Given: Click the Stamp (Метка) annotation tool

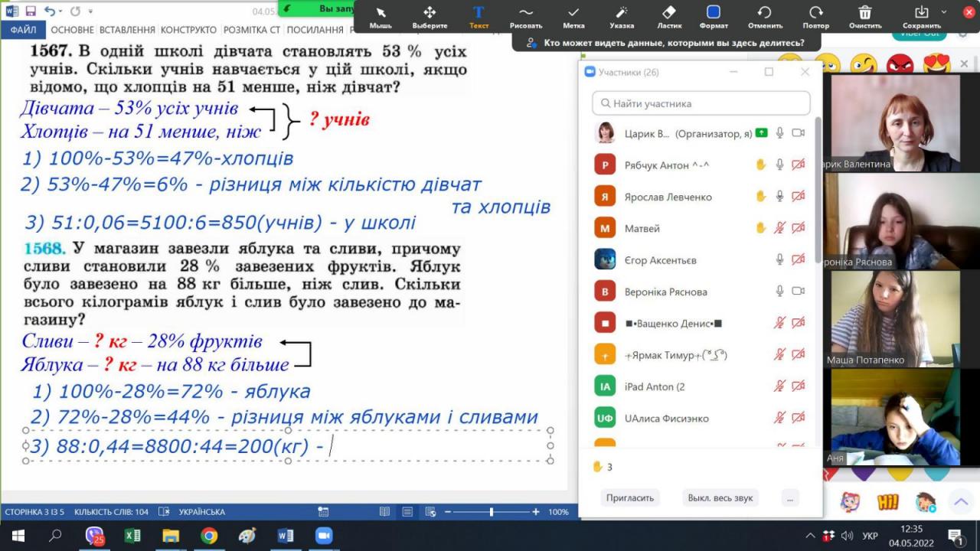Looking at the screenshot, I should 573,16.
